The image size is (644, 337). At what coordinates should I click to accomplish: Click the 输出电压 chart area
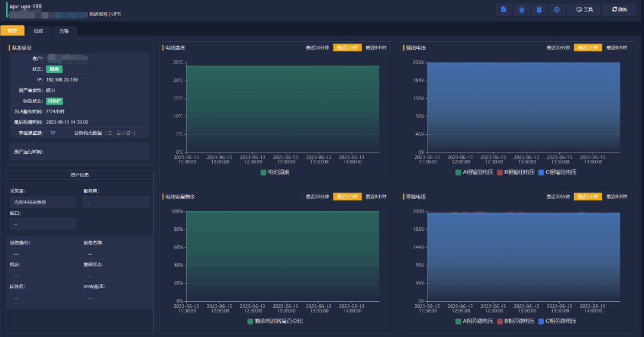point(524,107)
